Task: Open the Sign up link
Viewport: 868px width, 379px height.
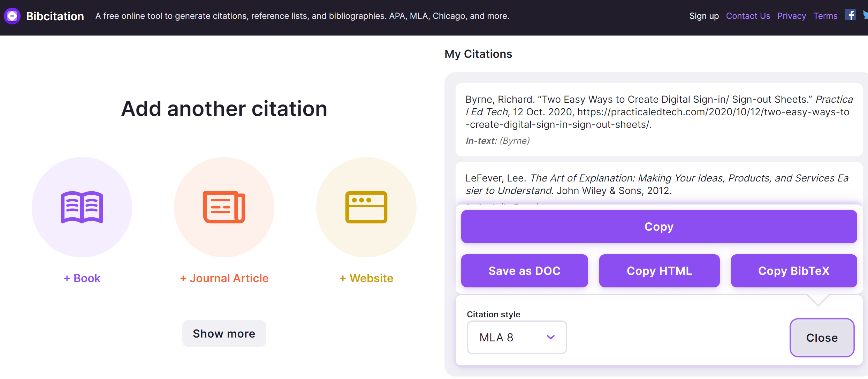Action: pos(704,16)
